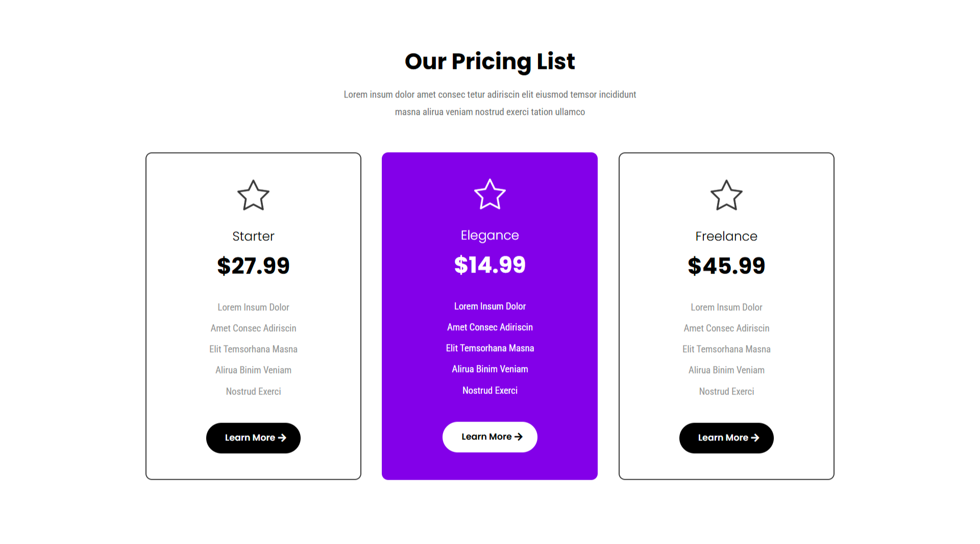This screenshot has width=980, height=544.
Task: Click Nostrud Exerci in Elegance card
Action: point(489,390)
